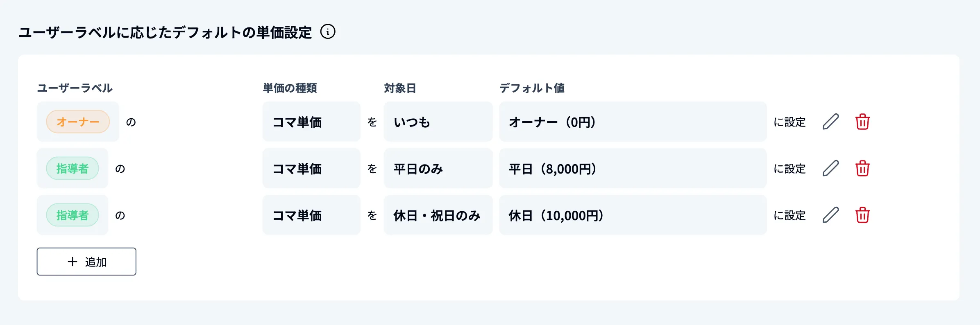980x325 pixels.
Task: Edit the 平日 指導者 rule
Action: pos(830,168)
